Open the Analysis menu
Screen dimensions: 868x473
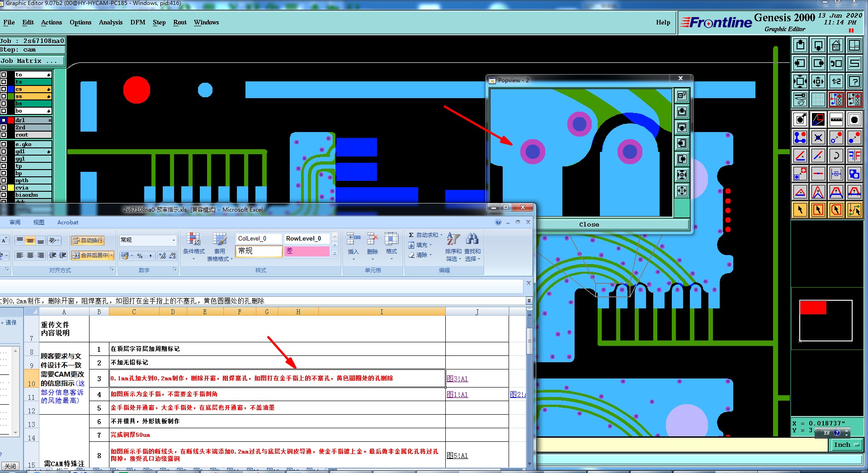111,23
